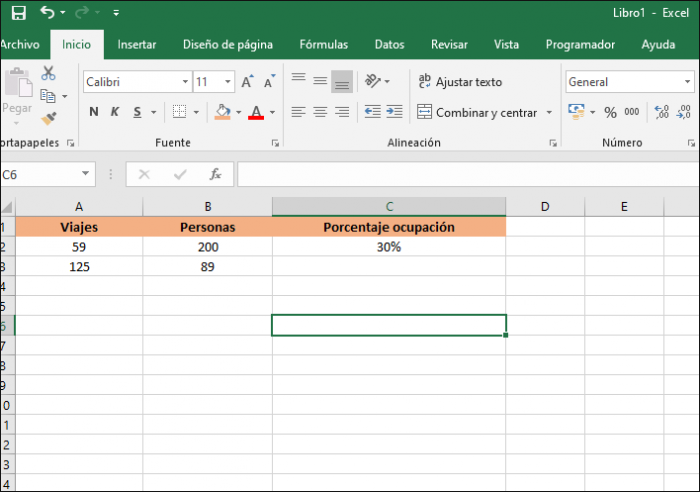This screenshot has height=492, width=700.
Task: Click Combinar y centrar button
Action: point(477,112)
